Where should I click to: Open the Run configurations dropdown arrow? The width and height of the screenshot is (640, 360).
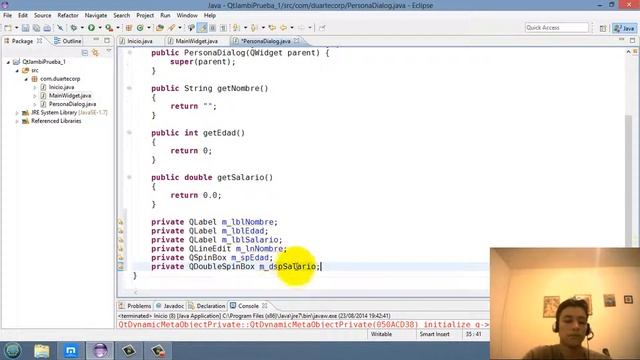click(x=100, y=28)
